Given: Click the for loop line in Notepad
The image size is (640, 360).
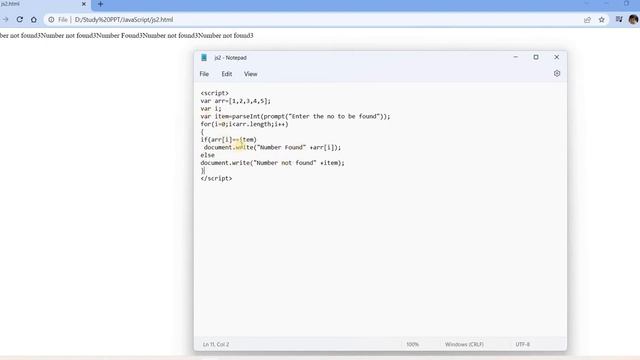Looking at the screenshot, I should [244, 124].
